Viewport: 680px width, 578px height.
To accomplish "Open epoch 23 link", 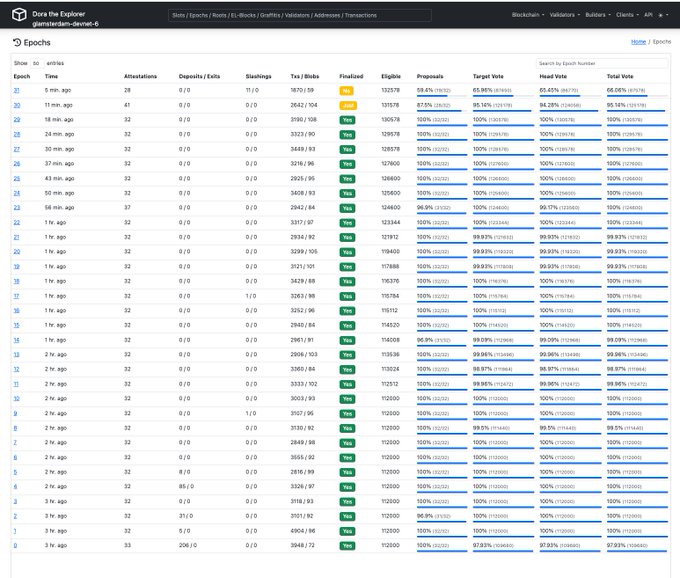I will [x=17, y=207].
